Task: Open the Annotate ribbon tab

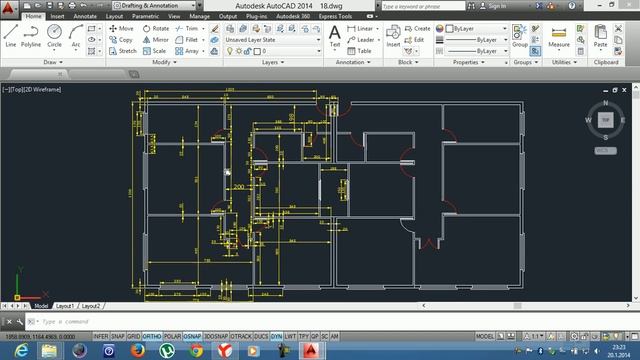Action: point(85,16)
